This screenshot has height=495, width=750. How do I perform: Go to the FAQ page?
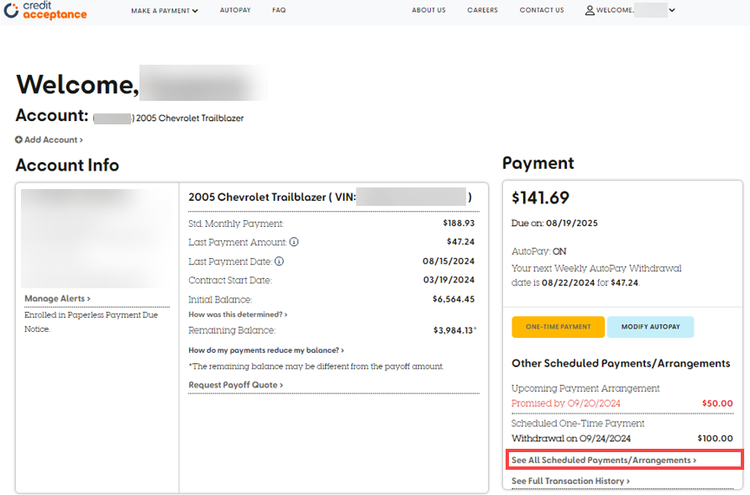[279, 11]
